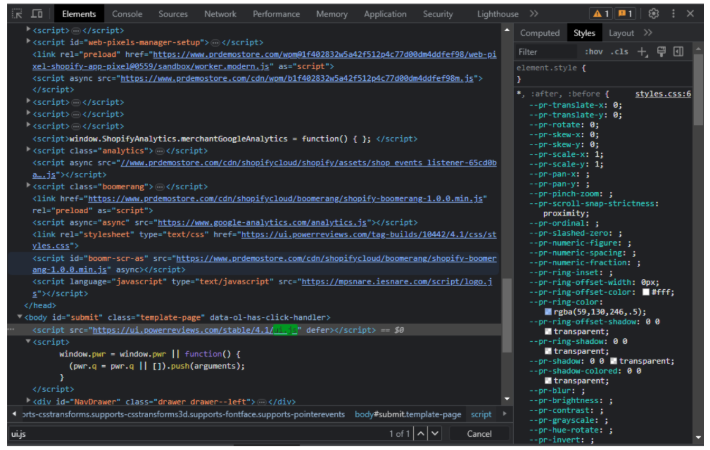Image resolution: width=710 pixels, height=450 pixels.
Task: Click the rgba(59,130,246,.5) color swatch
Action: coord(548,312)
